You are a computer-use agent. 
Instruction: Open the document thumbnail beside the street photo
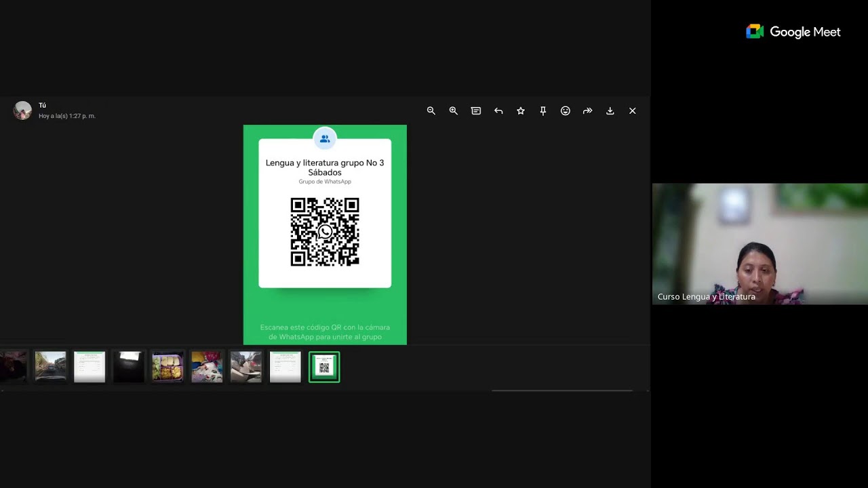click(x=90, y=367)
